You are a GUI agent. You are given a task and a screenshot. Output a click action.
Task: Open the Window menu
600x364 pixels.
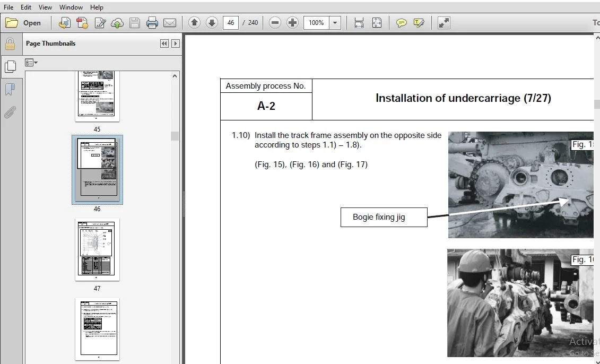[71, 7]
